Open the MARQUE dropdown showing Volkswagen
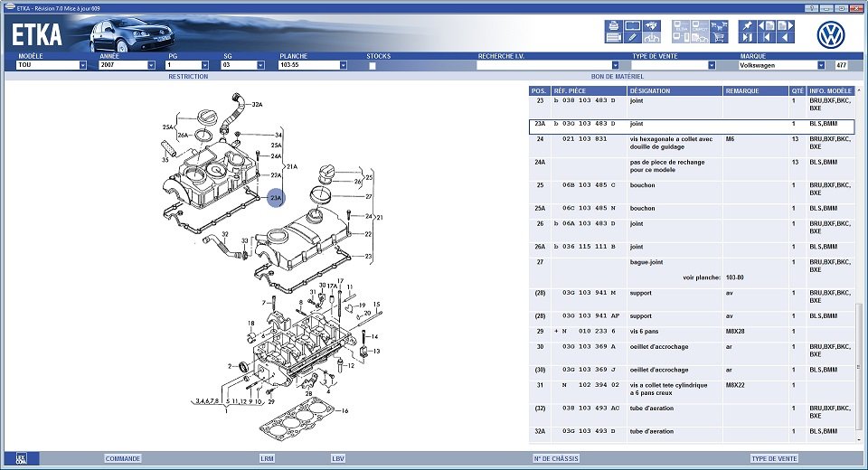 coord(821,65)
